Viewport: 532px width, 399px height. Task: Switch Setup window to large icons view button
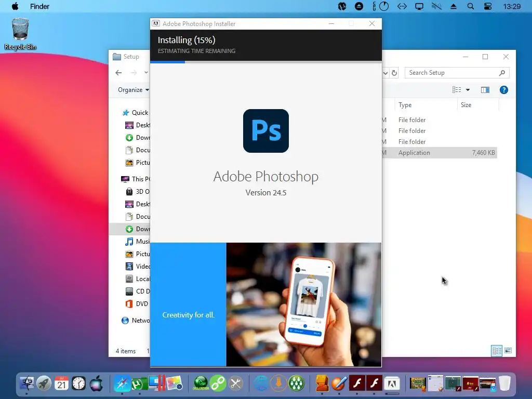pyautogui.click(x=508, y=351)
